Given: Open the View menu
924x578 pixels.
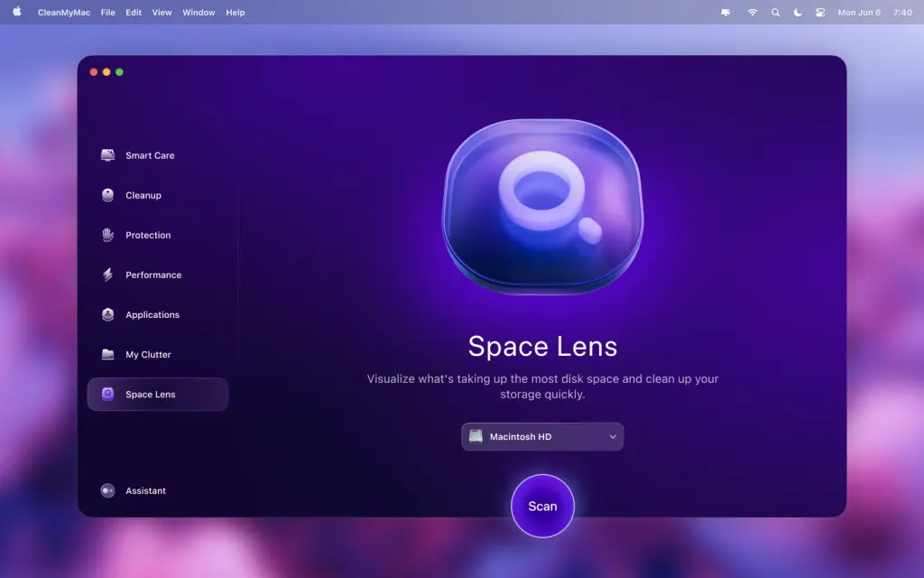Looking at the screenshot, I should [162, 12].
